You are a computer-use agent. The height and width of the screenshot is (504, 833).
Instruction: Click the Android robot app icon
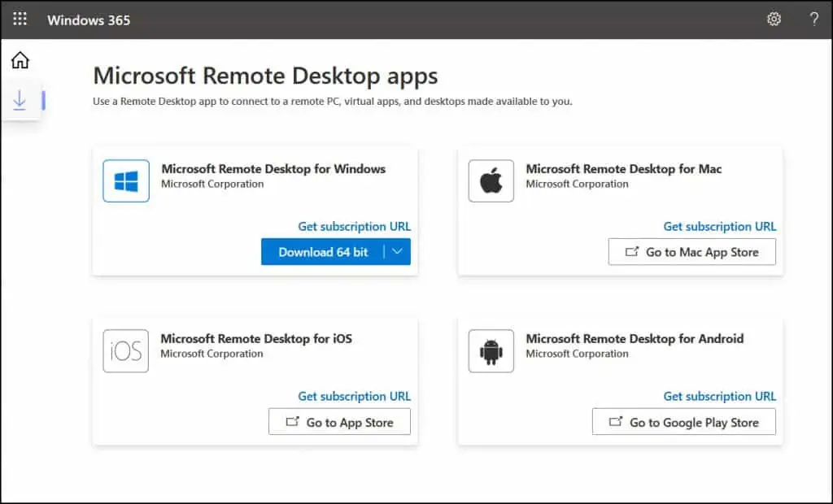pyautogui.click(x=491, y=351)
